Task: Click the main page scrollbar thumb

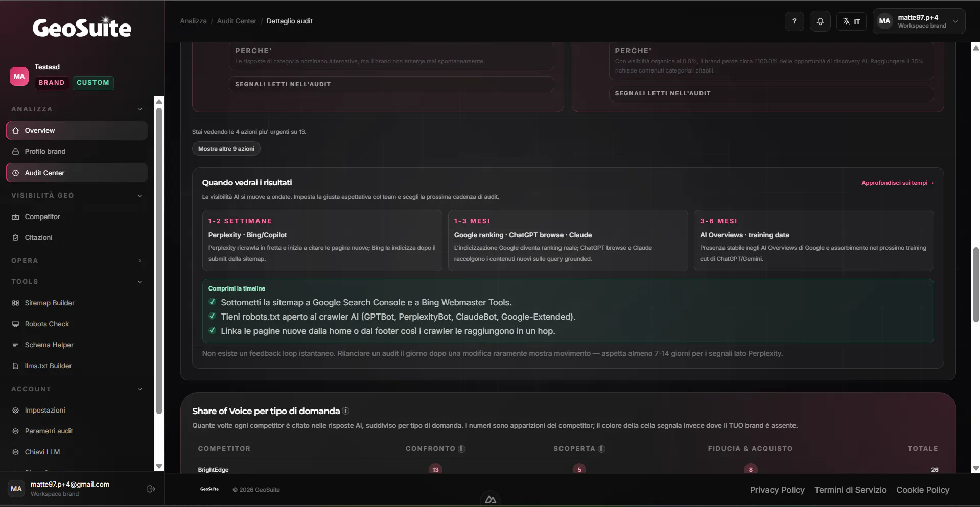Action: (x=976, y=284)
